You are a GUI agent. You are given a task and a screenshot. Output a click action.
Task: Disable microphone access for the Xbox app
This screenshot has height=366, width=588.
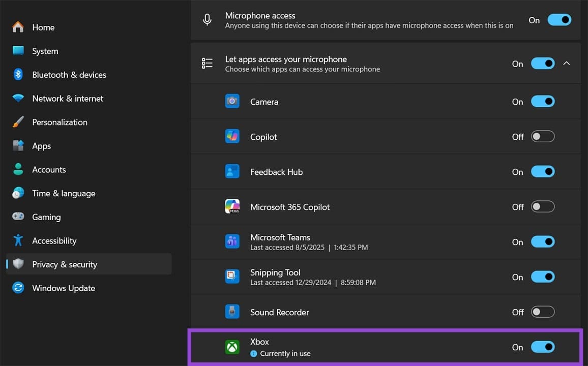coord(543,347)
